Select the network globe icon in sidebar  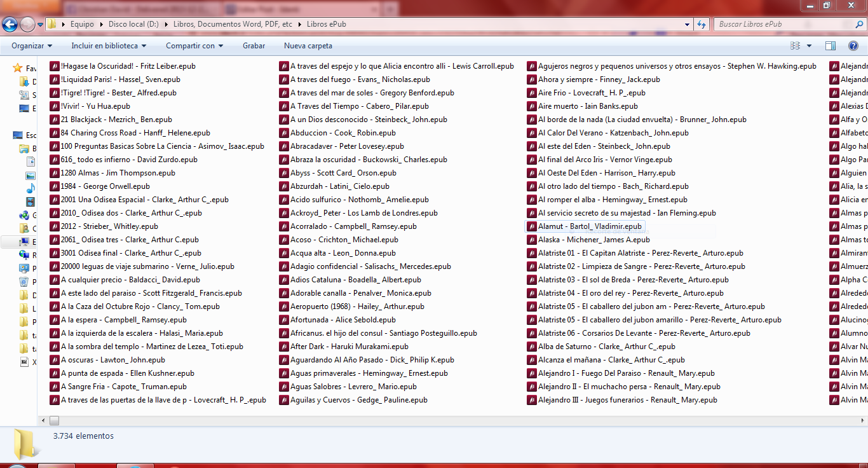[24, 255]
